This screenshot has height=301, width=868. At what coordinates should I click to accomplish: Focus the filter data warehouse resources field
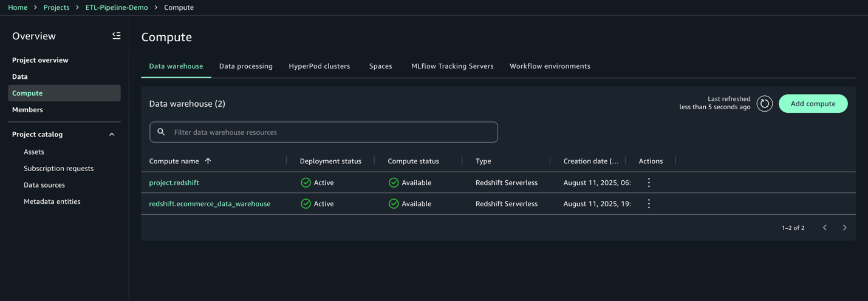coord(331,132)
